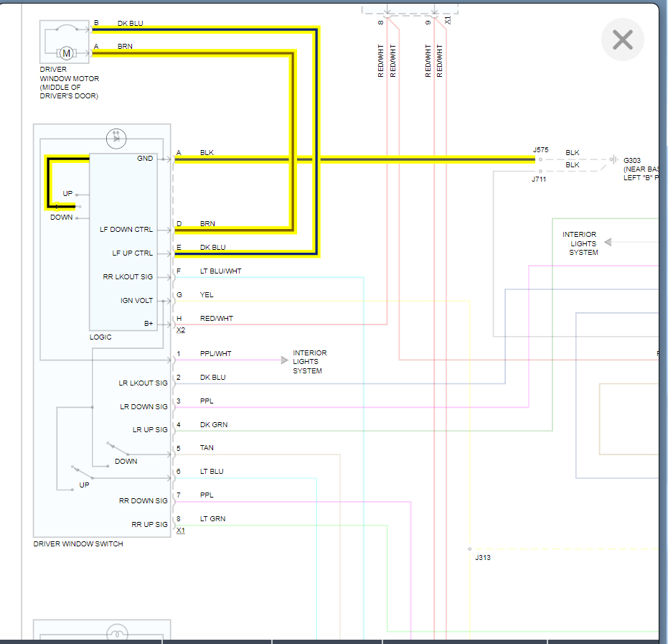
Task: Select the LF DOWN CTRL label
Action: (x=126, y=229)
